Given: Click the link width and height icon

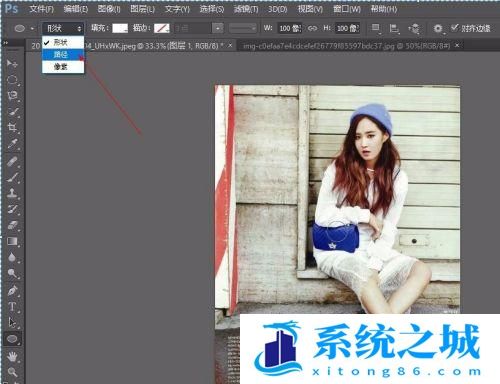Looking at the screenshot, I should (x=312, y=28).
